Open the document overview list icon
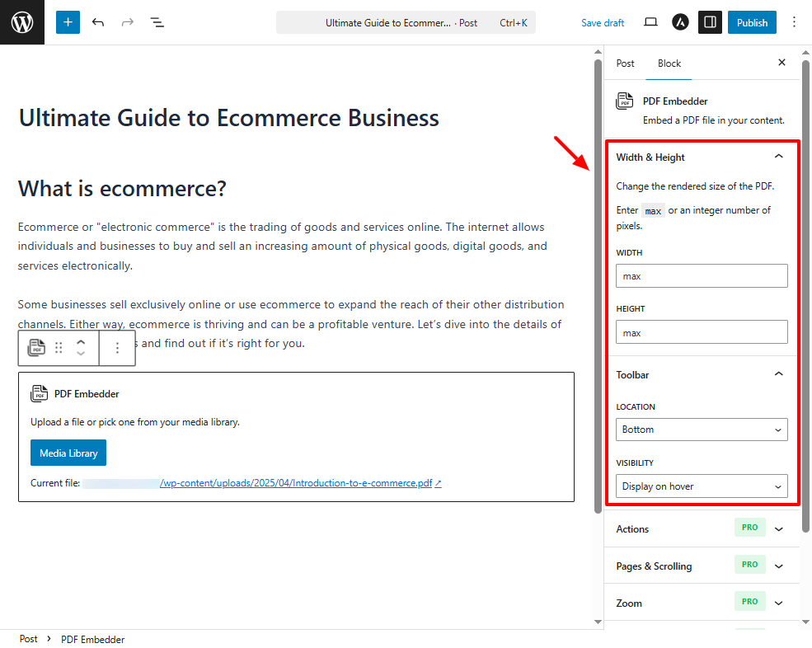This screenshot has height=648, width=812. [x=157, y=22]
